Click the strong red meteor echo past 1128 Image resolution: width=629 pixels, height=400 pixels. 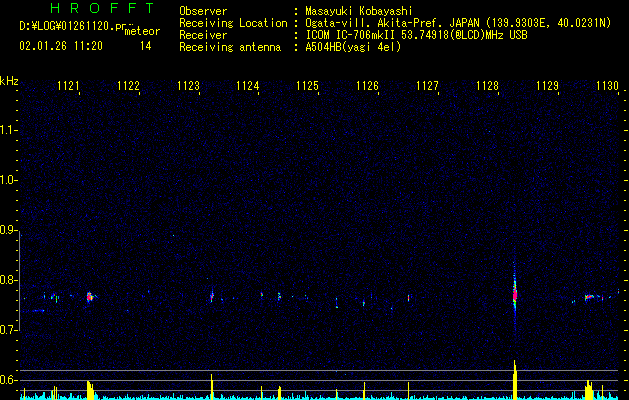click(x=515, y=295)
